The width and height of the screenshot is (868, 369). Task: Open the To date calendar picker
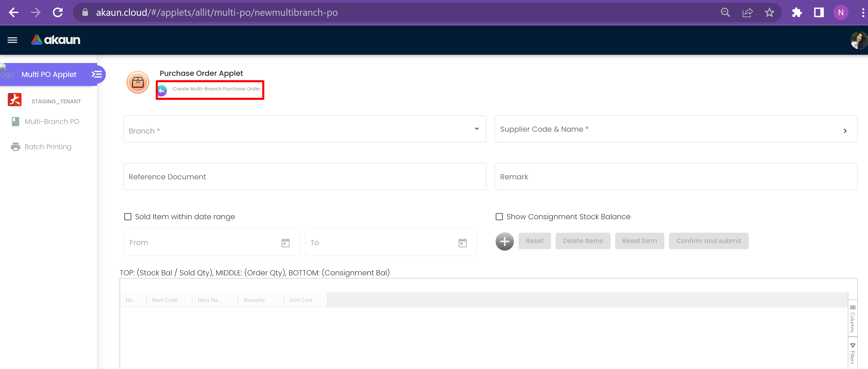(462, 243)
